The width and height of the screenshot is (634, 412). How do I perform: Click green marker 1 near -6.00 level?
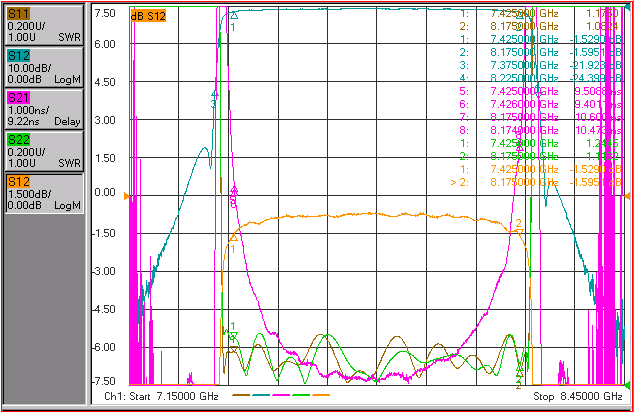pyautogui.click(x=233, y=335)
